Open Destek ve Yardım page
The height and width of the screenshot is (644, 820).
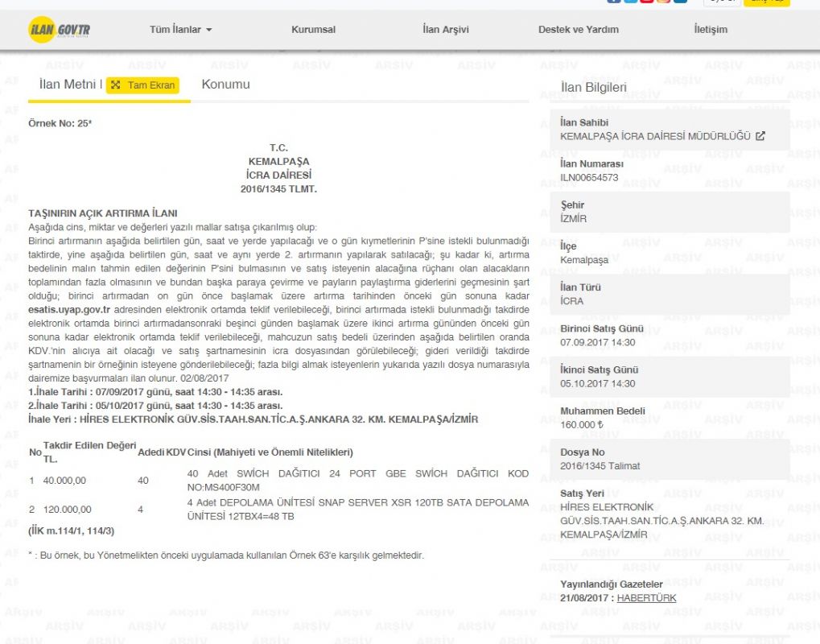[x=579, y=30]
